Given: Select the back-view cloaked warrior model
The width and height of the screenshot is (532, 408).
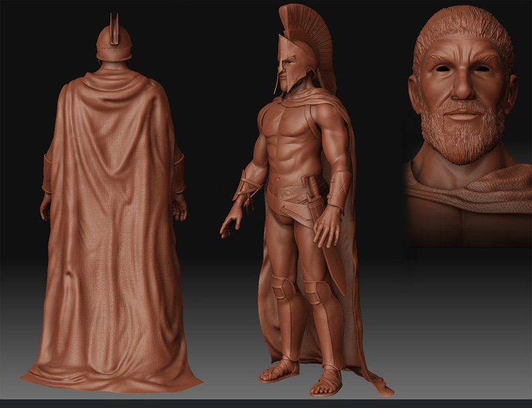Looking at the screenshot, I should (x=112, y=204).
